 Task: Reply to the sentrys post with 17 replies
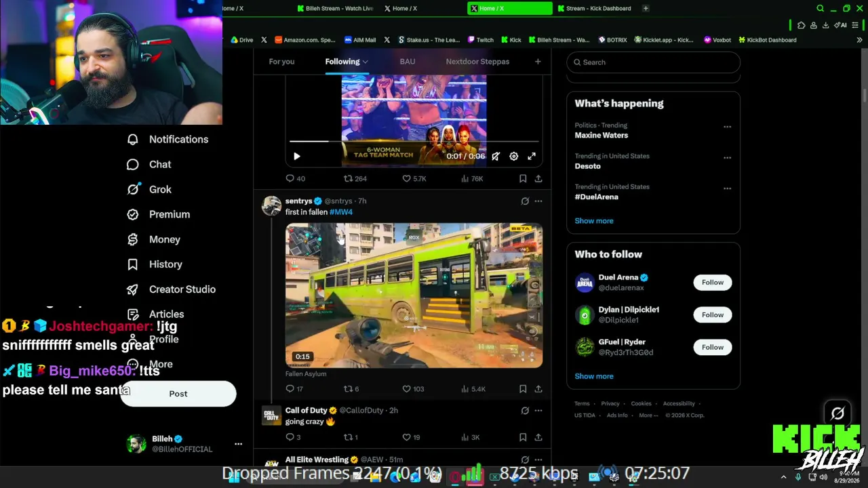[294, 389]
